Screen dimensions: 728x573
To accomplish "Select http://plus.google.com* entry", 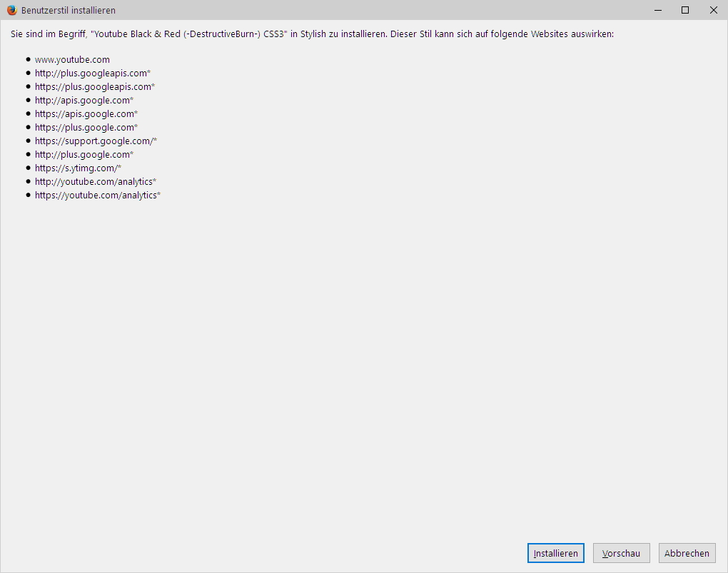I will coord(84,154).
